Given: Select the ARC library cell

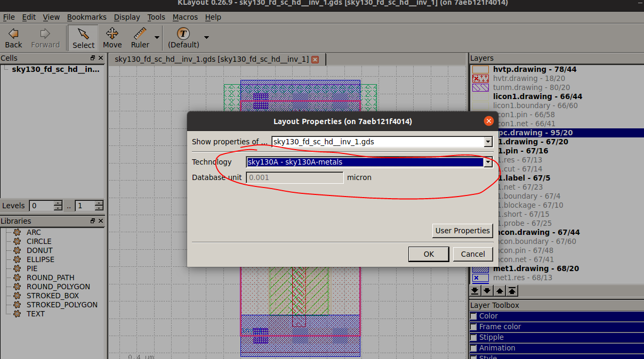Looking at the screenshot, I should (x=34, y=232).
